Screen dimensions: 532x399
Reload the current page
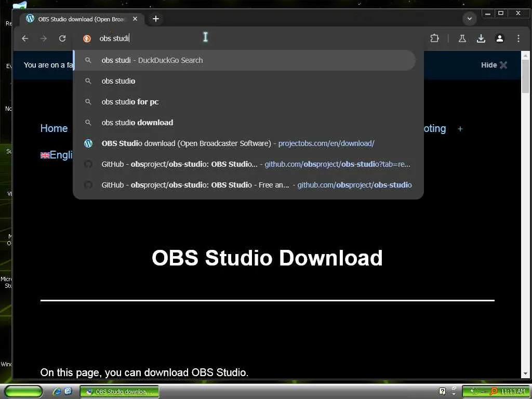click(62, 38)
